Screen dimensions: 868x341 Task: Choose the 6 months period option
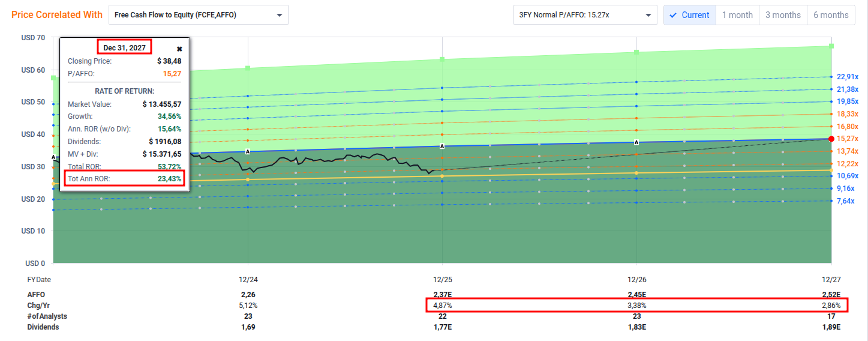pyautogui.click(x=831, y=15)
